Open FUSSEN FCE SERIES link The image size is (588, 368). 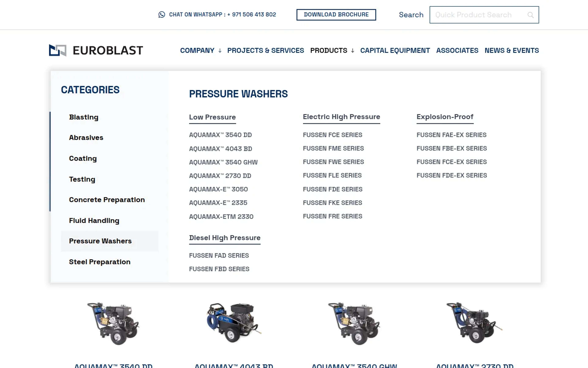click(332, 135)
